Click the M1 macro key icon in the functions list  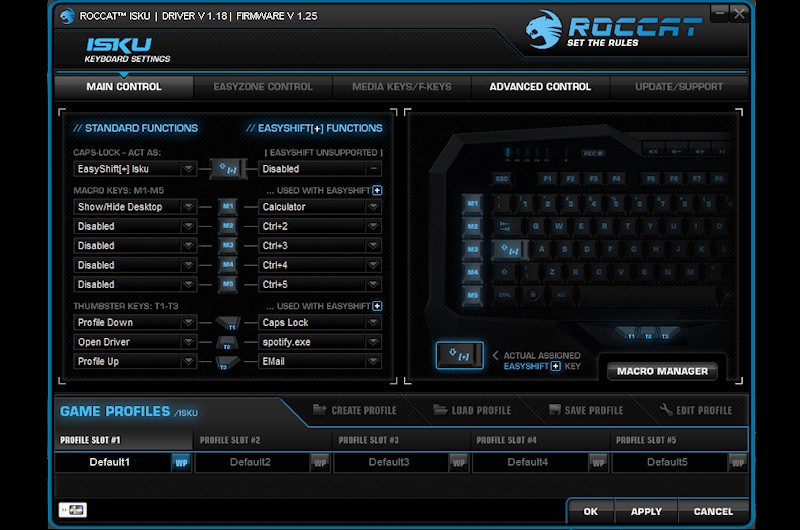tap(227, 207)
